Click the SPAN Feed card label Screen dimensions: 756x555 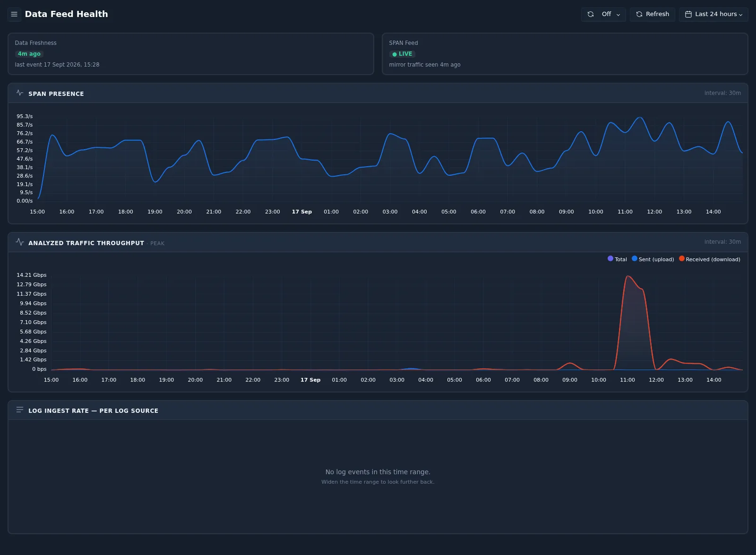pyautogui.click(x=404, y=43)
